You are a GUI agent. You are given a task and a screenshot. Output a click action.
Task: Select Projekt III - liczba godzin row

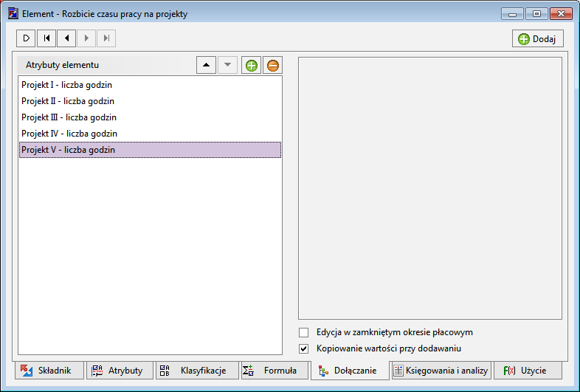click(x=69, y=117)
